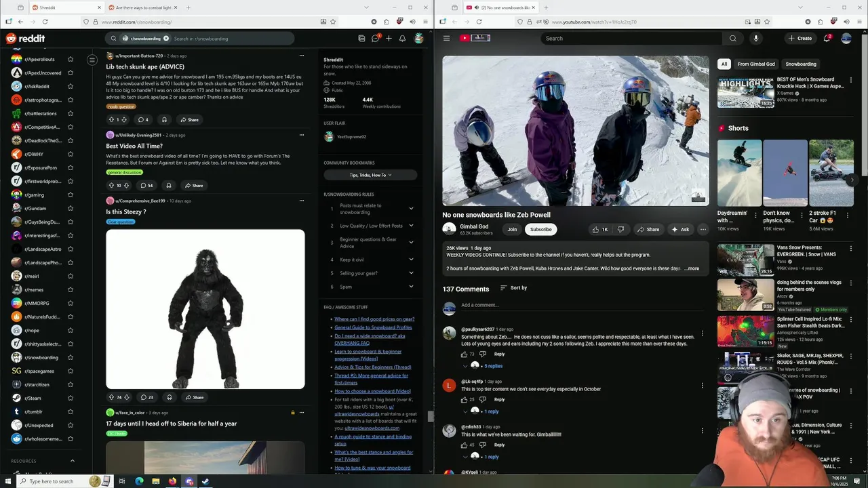Share the Is this Steezy post
Screen dimensions: 868x488
194,397
